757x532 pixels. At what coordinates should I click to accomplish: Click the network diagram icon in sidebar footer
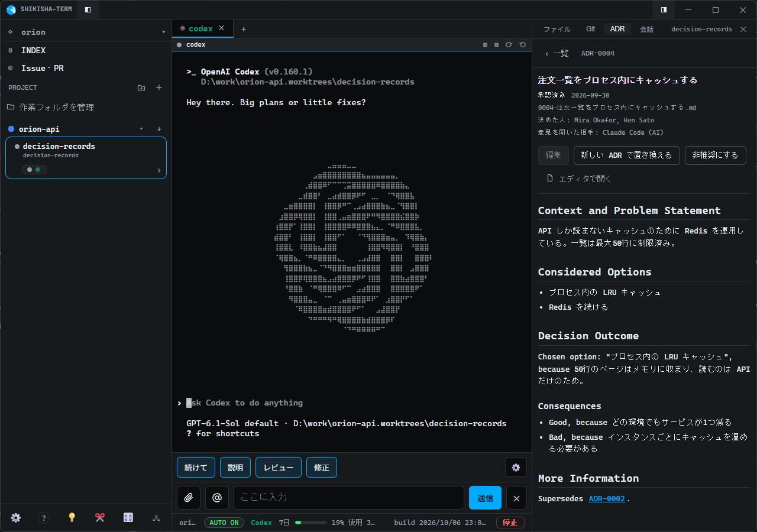pyautogui.click(x=156, y=517)
